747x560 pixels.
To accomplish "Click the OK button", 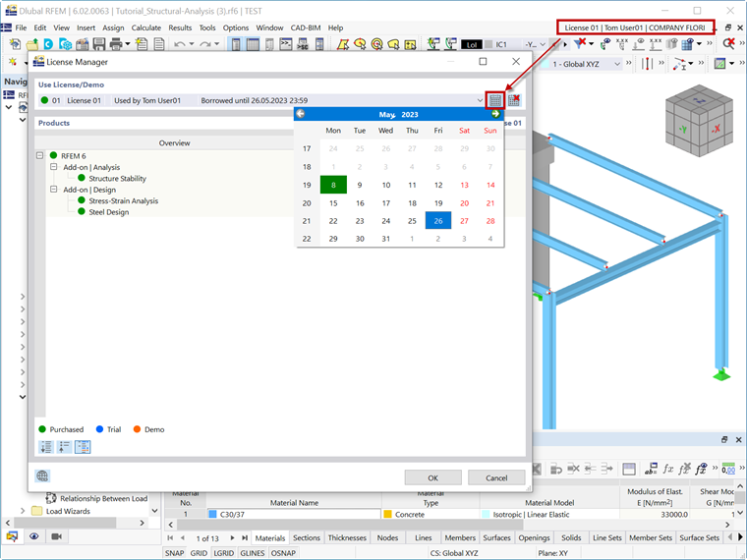I will (x=433, y=477).
